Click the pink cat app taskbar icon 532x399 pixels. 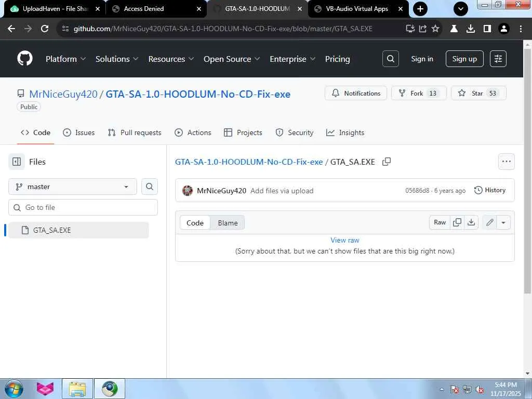point(45,389)
